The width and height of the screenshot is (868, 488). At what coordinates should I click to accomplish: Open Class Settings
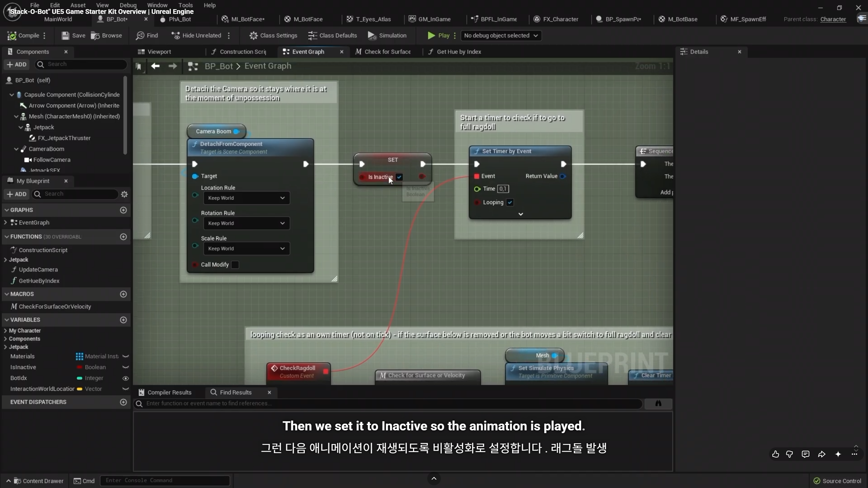tap(273, 36)
